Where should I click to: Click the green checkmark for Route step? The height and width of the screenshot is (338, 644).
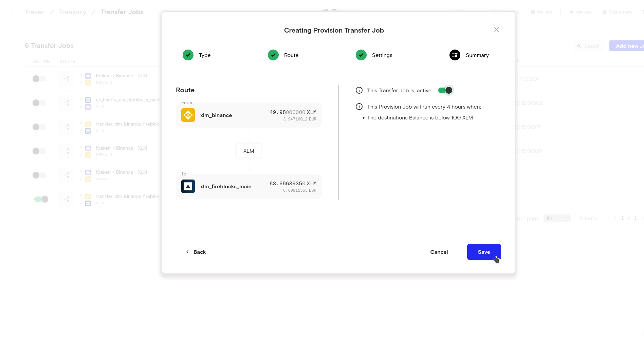click(x=273, y=55)
